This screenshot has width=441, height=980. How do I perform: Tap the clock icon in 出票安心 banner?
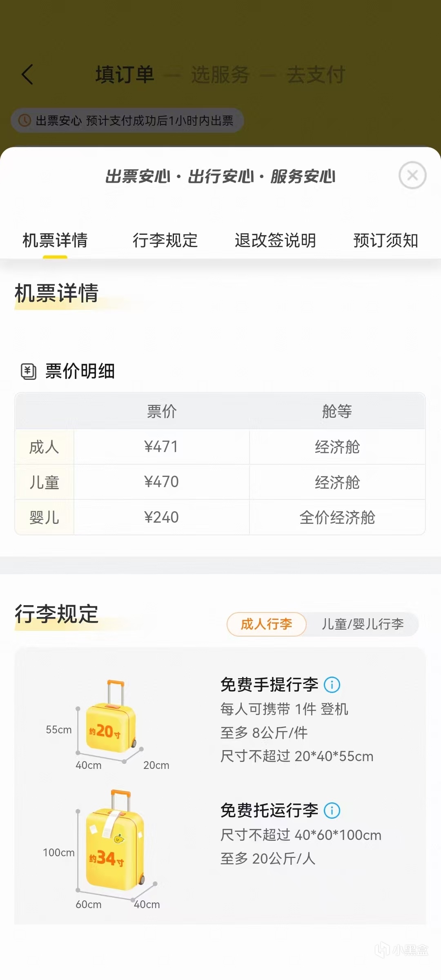[25, 120]
